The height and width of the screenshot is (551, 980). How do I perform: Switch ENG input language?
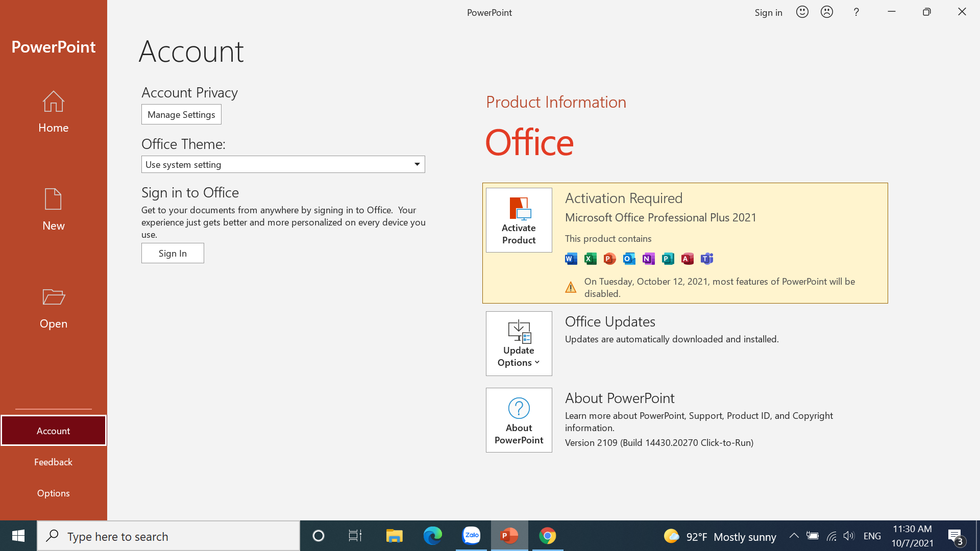(872, 536)
